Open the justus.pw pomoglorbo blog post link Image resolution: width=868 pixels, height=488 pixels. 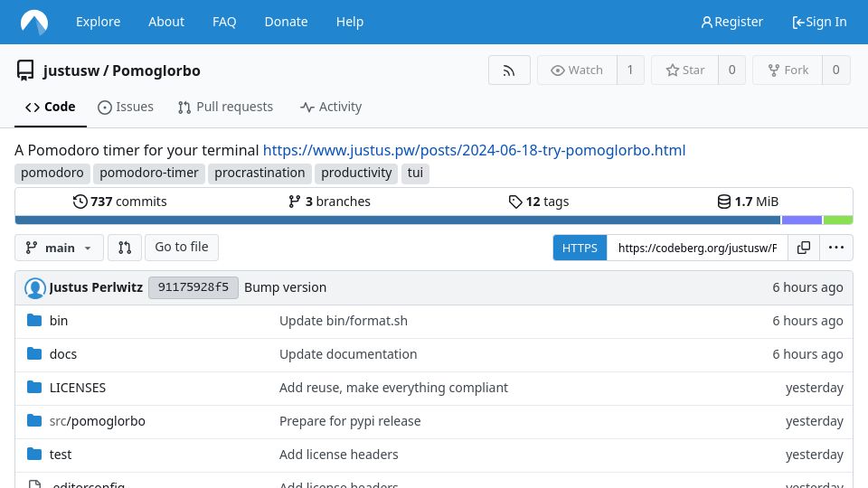click(x=474, y=150)
